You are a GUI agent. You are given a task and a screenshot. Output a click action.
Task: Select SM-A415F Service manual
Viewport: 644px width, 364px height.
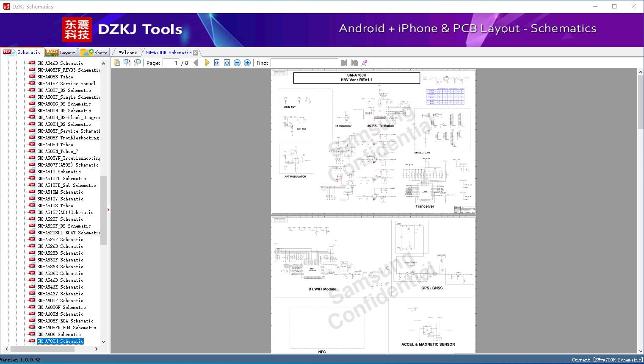pyautogui.click(x=66, y=83)
